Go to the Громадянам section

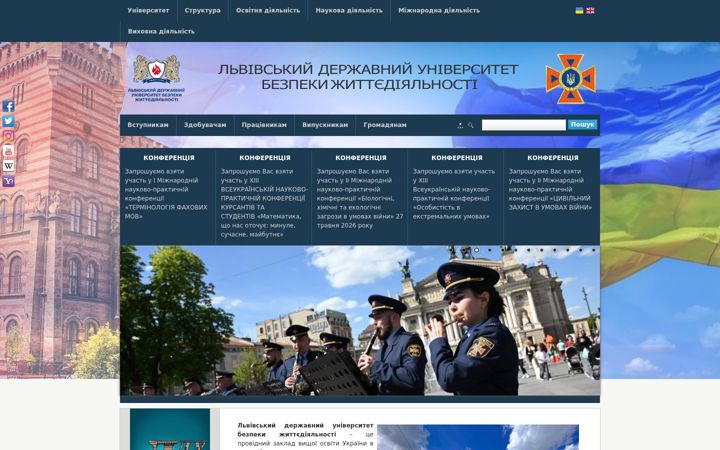[x=385, y=125]
